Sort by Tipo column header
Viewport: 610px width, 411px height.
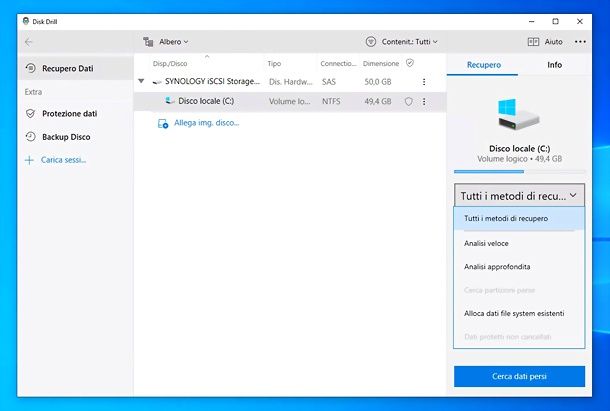[x=274, y=63]
